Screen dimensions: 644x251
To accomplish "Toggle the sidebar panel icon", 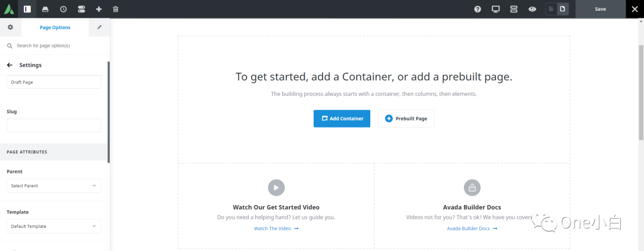I will tap(27, 9).
